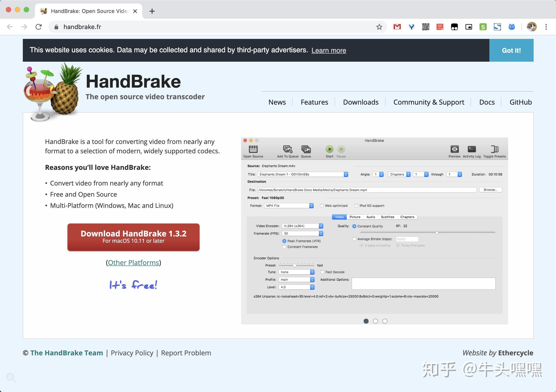Open the Other Platforms link
This screenshot has height=392, width=556.
coord(134,263)
